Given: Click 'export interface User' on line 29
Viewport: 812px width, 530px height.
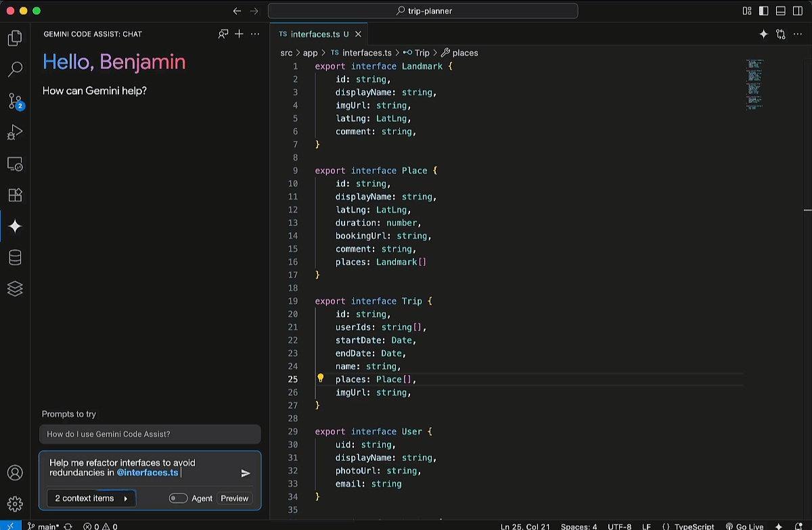Looking at the screenshot, I should pos(368,431).
